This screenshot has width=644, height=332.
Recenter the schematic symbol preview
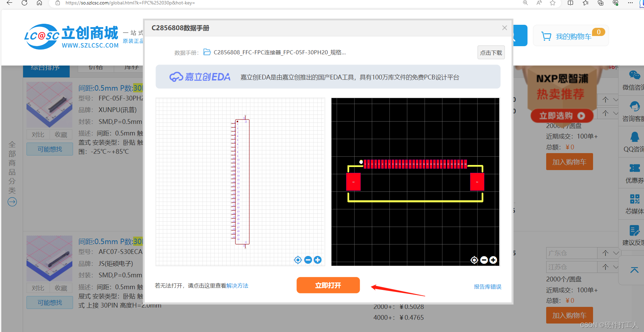(x=298, y=260)
